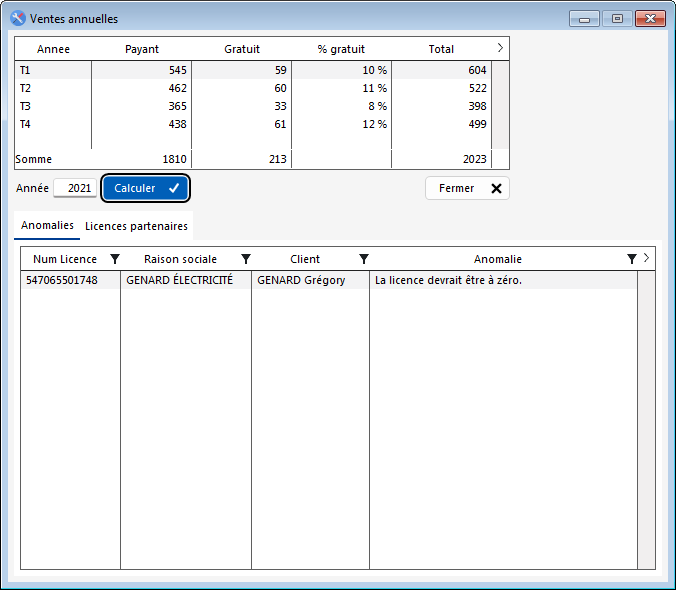Click the anomalies table vertical scrollbar
The width and height of the screenshot is (676, 590).
pos(646,420)
